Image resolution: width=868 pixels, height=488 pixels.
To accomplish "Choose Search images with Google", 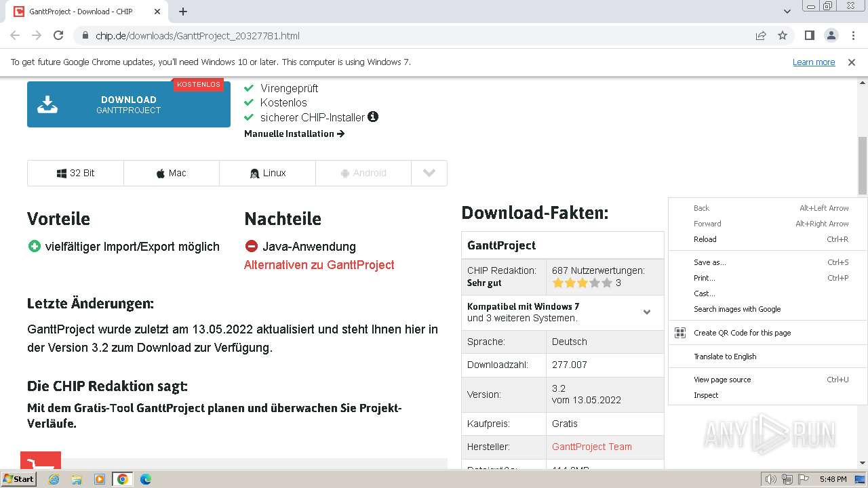I will click(x=768, y=309).
